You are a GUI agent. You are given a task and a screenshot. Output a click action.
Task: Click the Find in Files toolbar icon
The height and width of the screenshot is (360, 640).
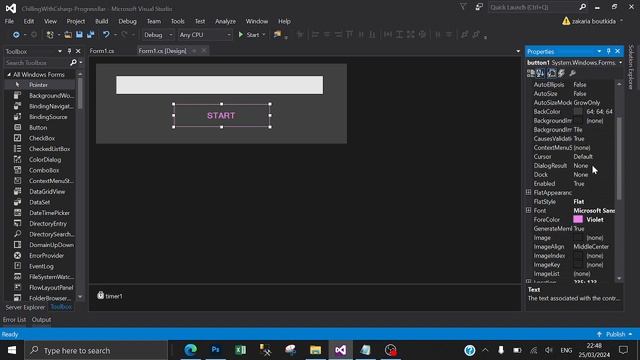point(278,35)
